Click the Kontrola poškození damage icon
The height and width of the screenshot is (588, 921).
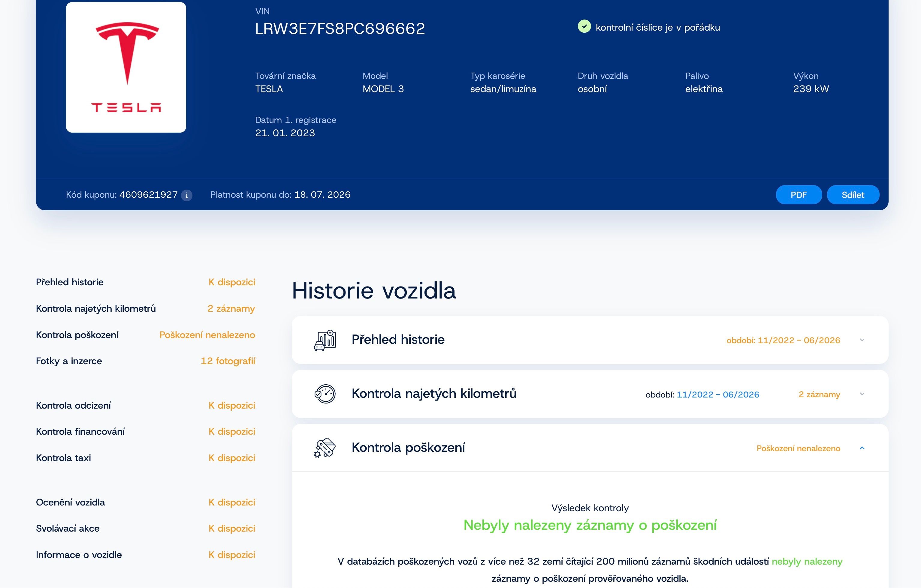pyautogui.click(x=325, y=448)
